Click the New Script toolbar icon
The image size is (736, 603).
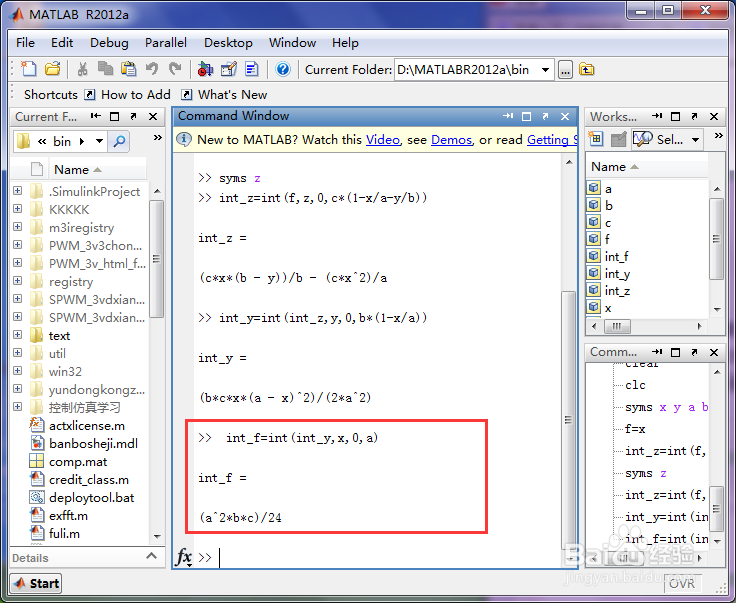tap(29, 69)
